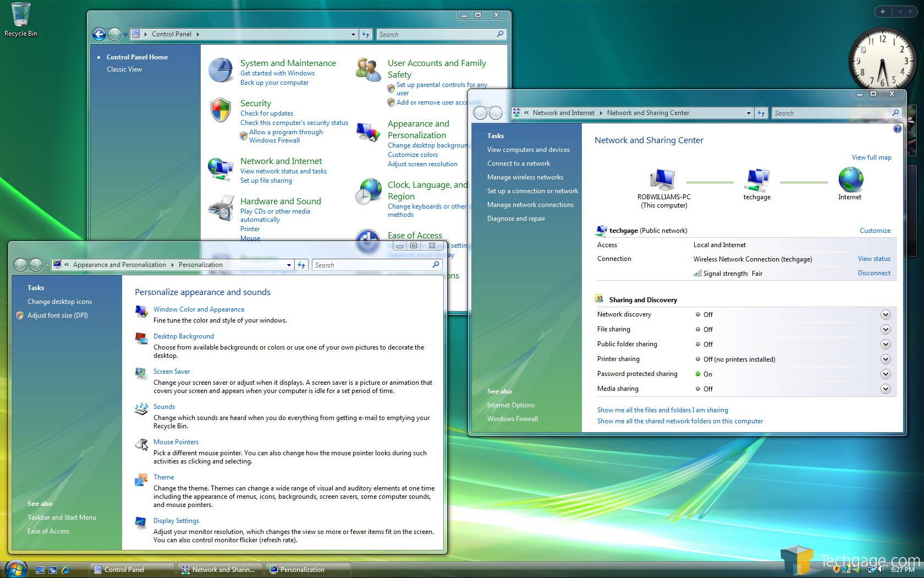Click refresh button in Personalization address bar
The height and width of the screenshot is (578, 924).
click(x=301, y=265)
